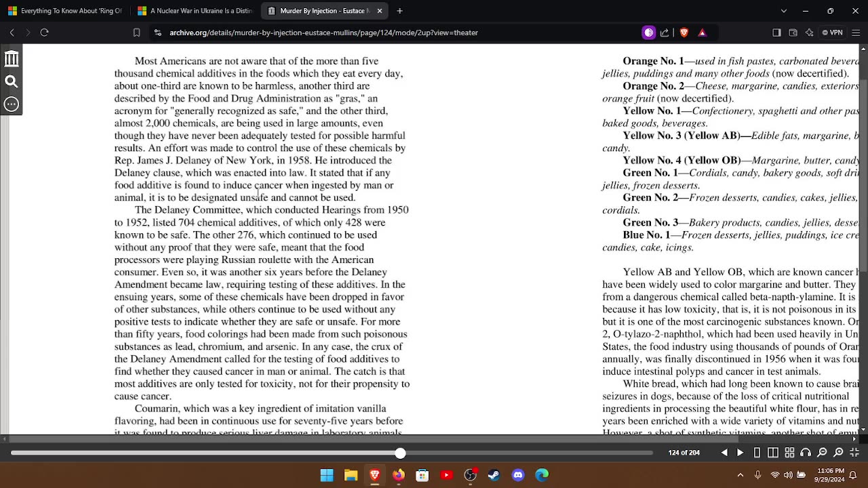Open the Windows Start menu

click(327, 475)
